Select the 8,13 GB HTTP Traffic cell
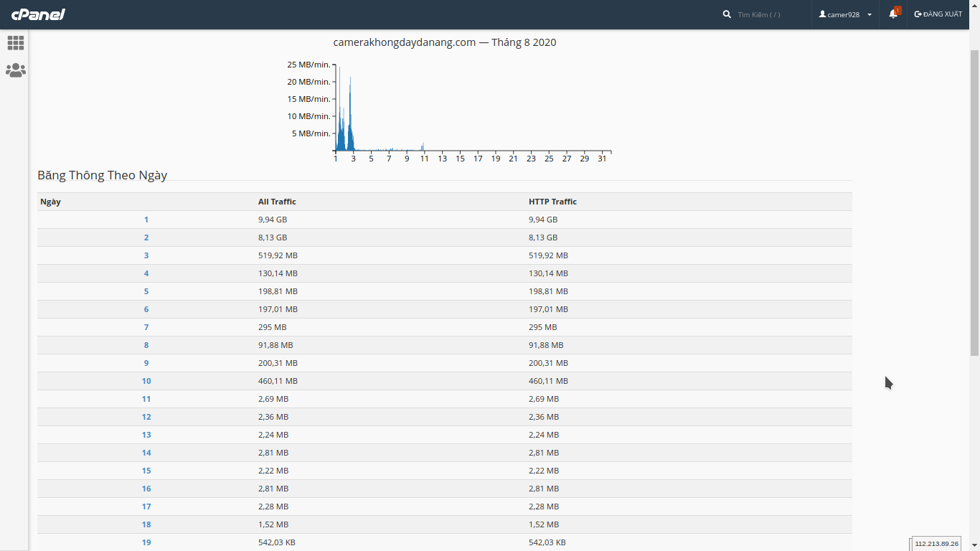Viewport: 980px width, 551px height. tap(543, 237)
